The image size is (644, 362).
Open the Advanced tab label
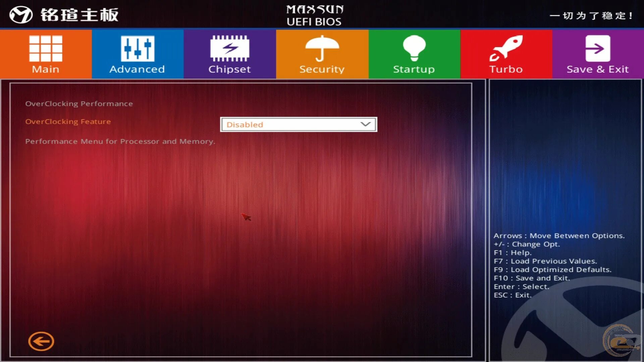click(137, 69)
